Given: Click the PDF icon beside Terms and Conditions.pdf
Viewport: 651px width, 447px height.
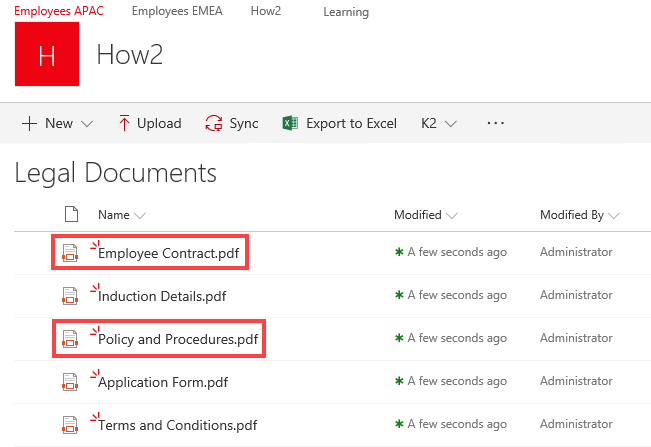Looking at the screenshot, I should click(x=70, y=425).
